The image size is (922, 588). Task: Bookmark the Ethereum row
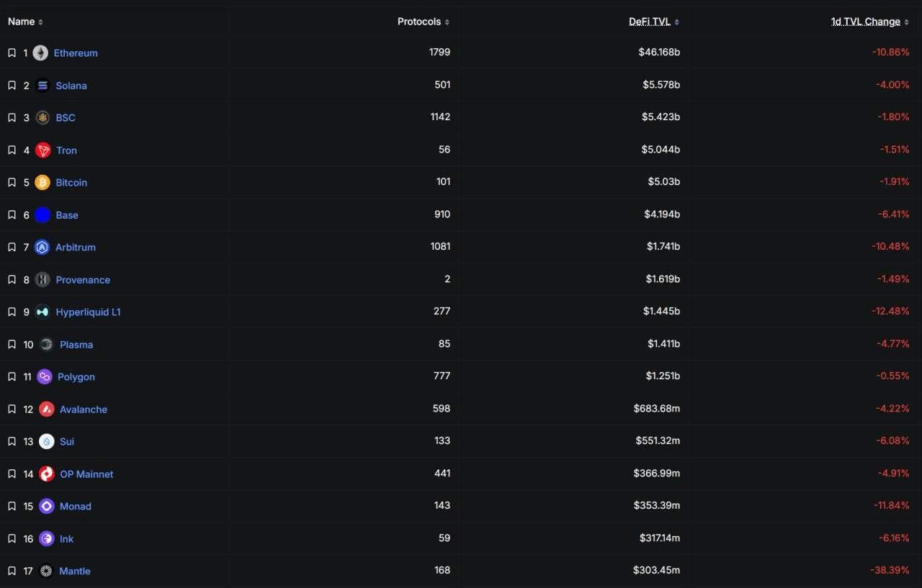[12, 53]
